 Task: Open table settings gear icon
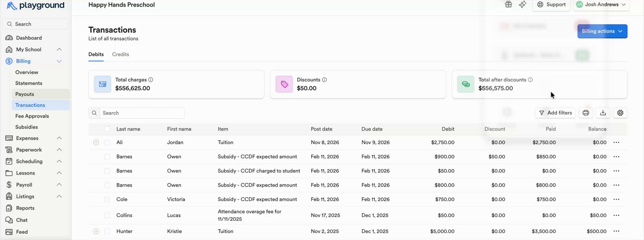(620, 113)
